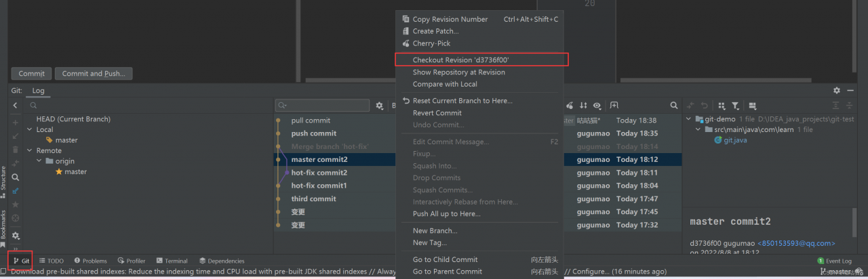Click the Commit button

tap(31, 74)
